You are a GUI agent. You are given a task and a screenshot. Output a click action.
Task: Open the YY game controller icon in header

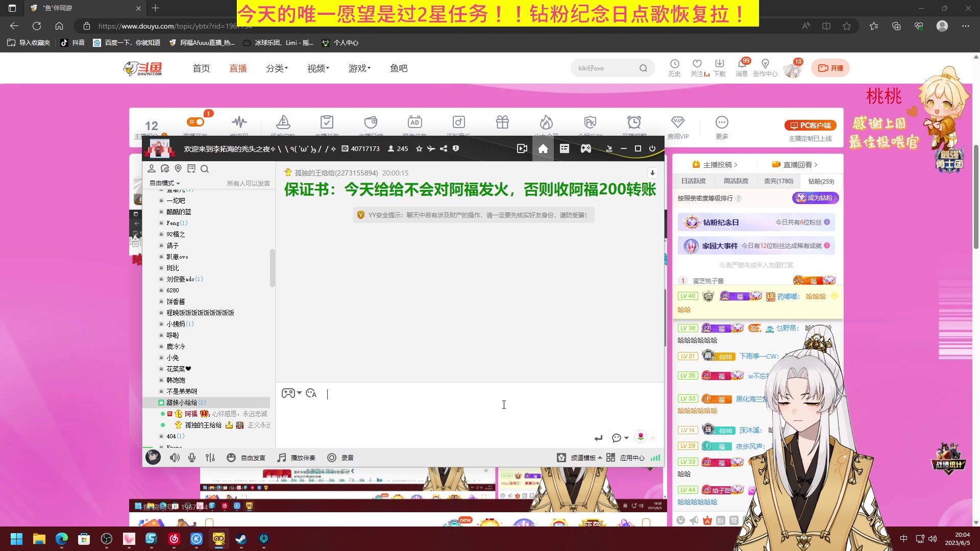coord(586,148)
